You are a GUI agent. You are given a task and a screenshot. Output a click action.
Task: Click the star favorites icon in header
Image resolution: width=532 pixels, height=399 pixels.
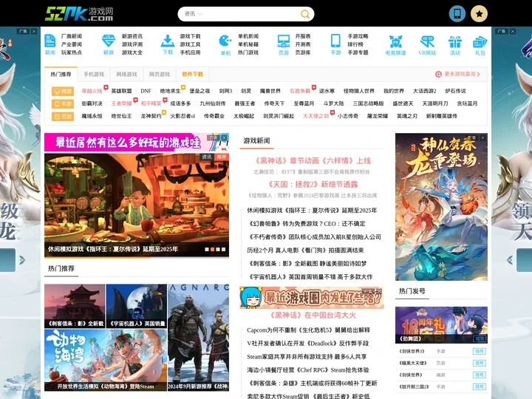[479, 13]
